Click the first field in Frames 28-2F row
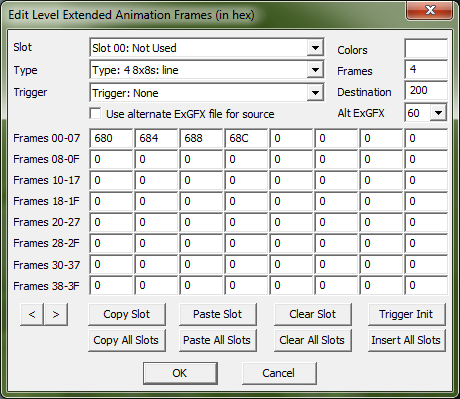Image resolution: width=460 pixels, height=399 pixels. click(111, 243)
